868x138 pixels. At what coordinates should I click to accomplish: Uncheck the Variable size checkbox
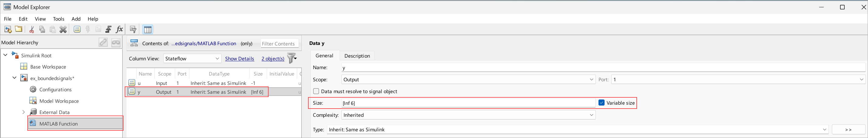click(x=602, y=103)
